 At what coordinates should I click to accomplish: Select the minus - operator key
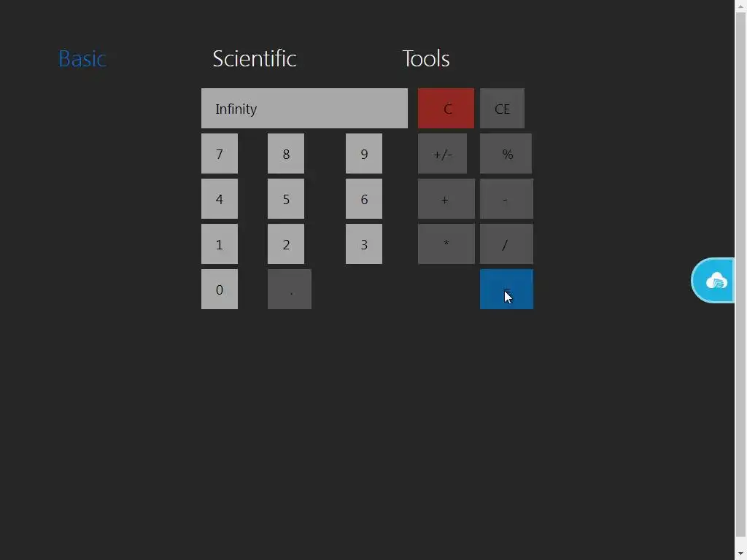click(506, 198)
